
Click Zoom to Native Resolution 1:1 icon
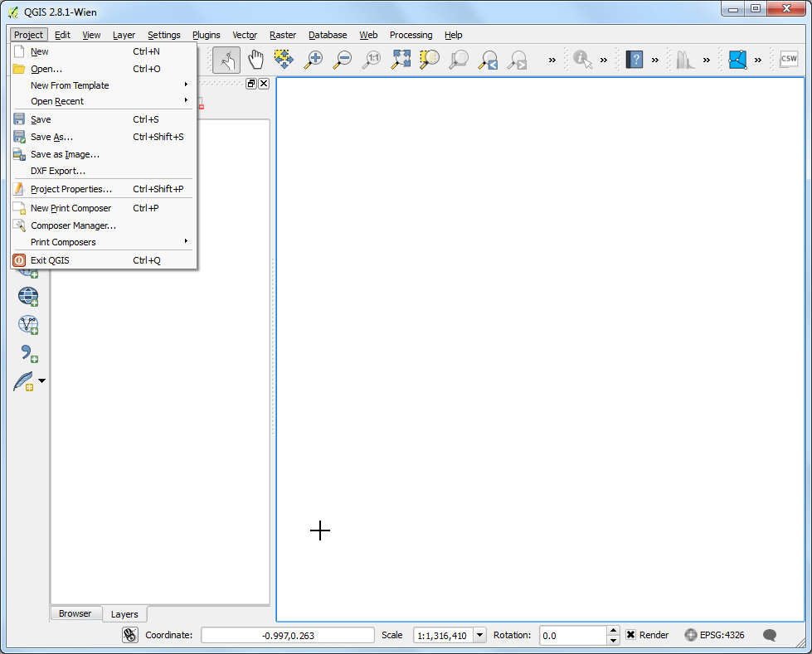[372, 60]
